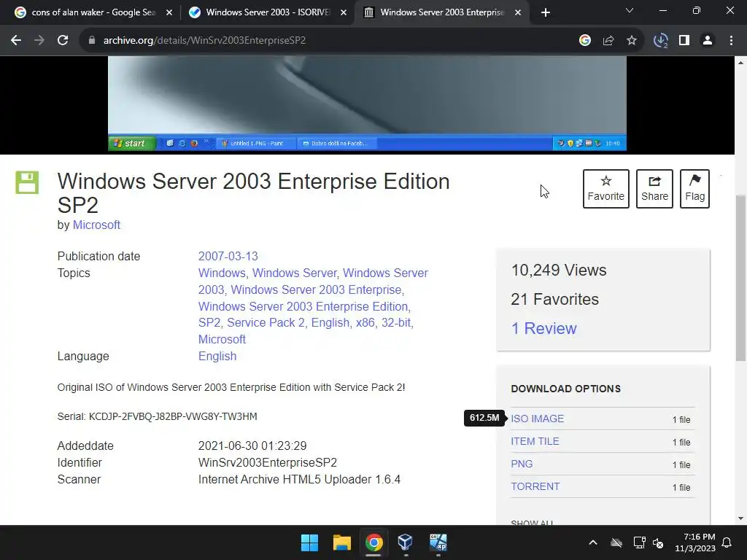Click the Favorite button

(x=606, y=189)
